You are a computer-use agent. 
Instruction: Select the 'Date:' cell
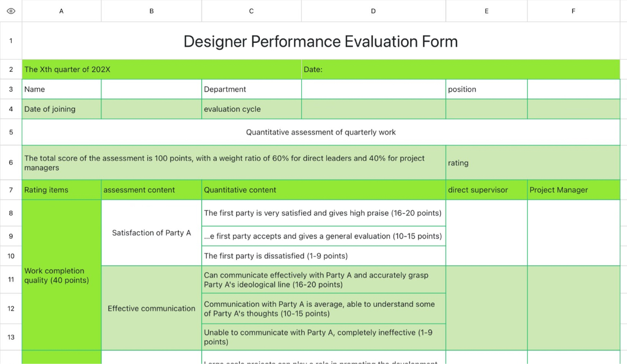click(x=461, y=70)
